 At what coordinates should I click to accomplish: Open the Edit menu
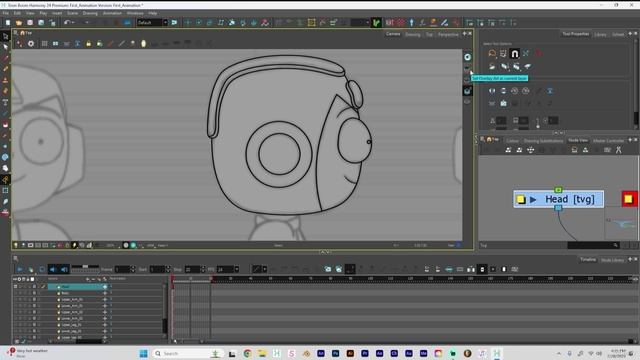[18, 13]
